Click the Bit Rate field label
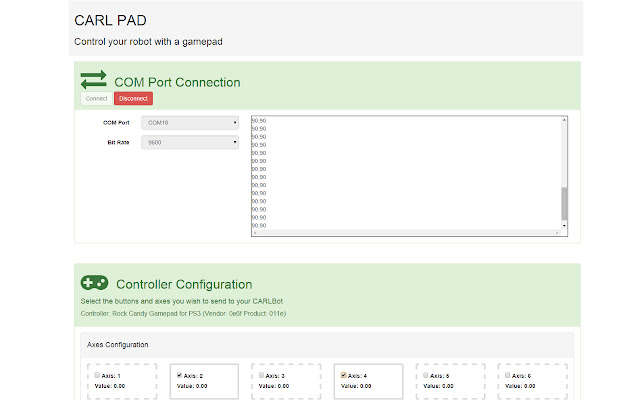Viewport: 640px width, 400px height. pyautogui.click(x=118, y=142)
